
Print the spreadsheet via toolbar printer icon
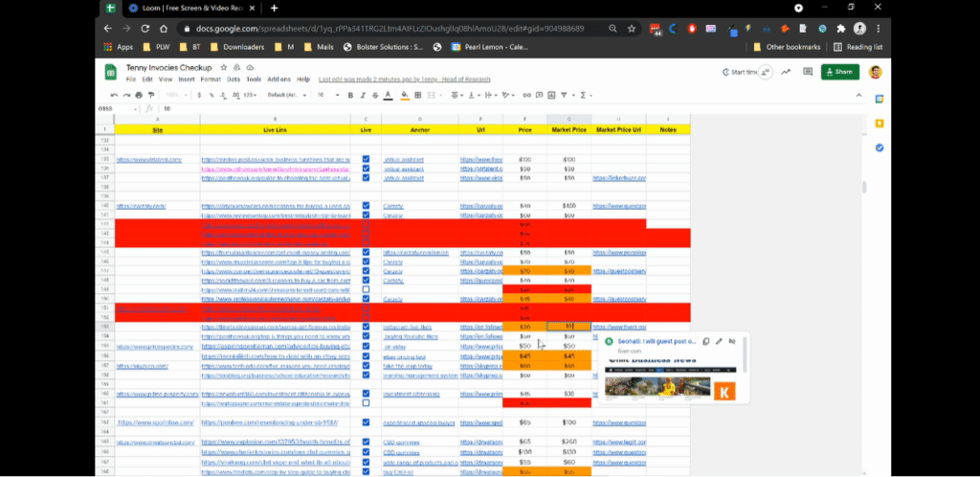(139, 95)
